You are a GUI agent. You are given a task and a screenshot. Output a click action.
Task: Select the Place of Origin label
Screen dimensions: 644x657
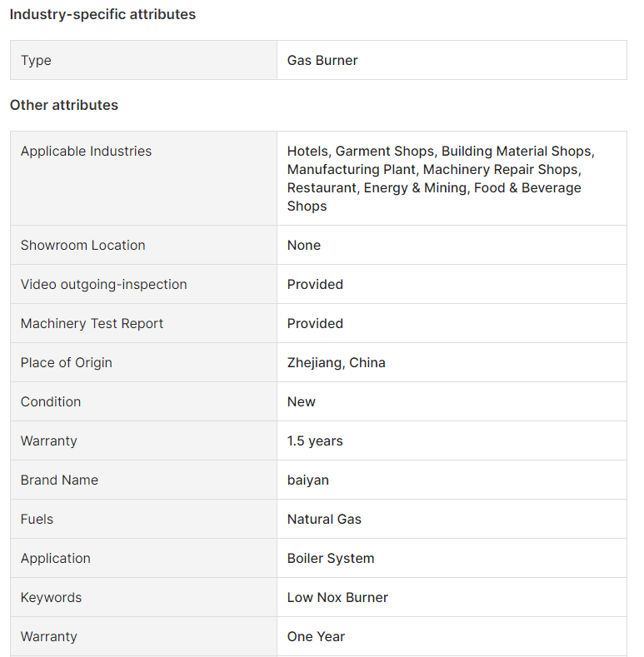[67, 363]
